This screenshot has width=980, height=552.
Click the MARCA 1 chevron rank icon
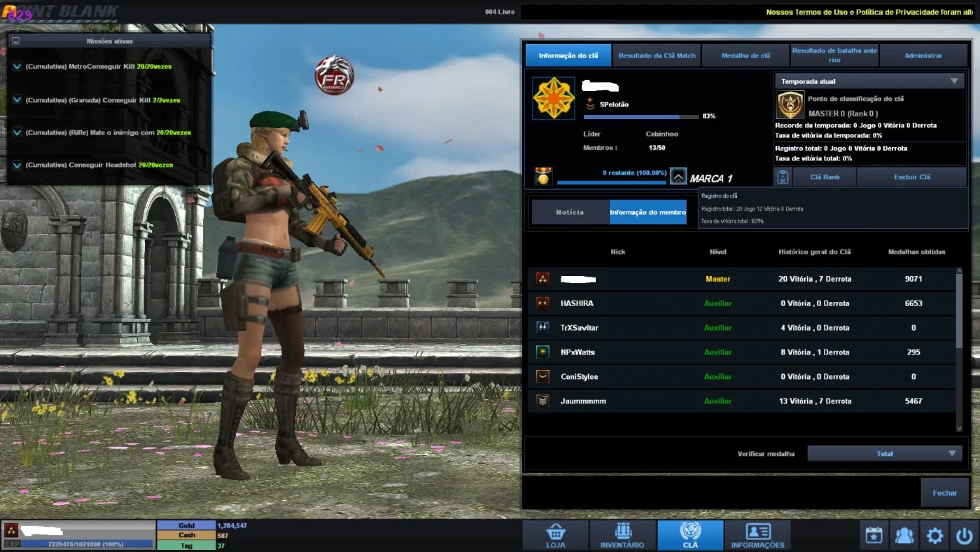pyautogui.click(x=678, y=177)
